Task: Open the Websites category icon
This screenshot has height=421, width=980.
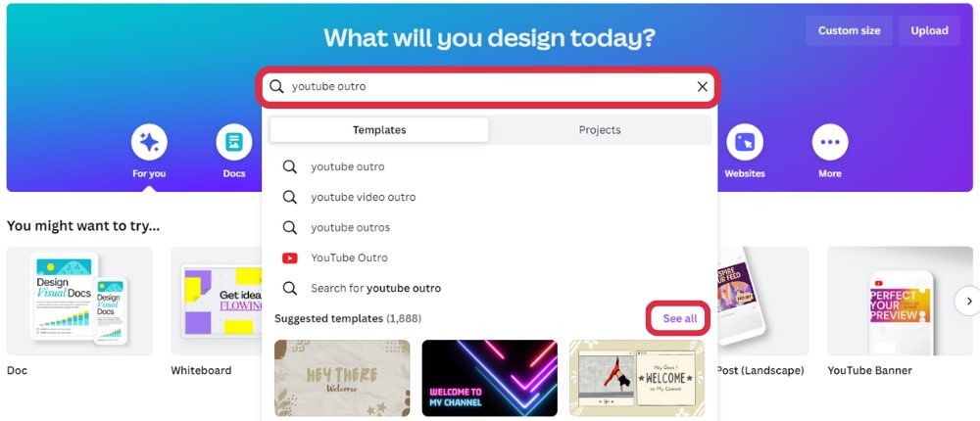Action: click(745, 142)
